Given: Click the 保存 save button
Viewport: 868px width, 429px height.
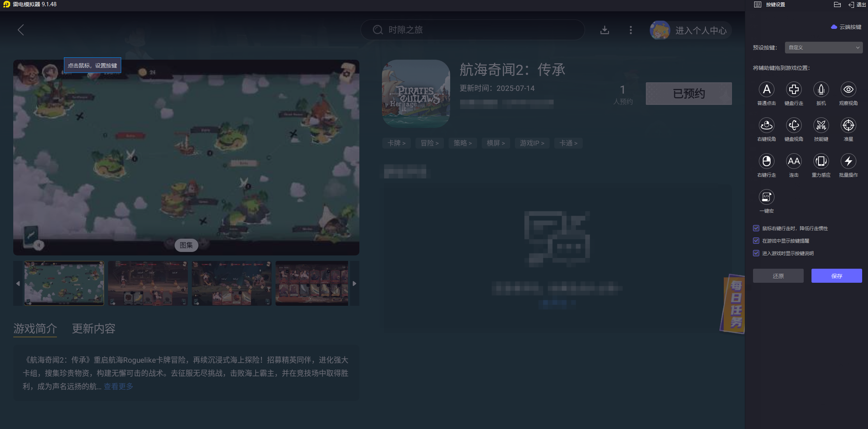Looking at the screenshot, I should [x=836, y=276].
